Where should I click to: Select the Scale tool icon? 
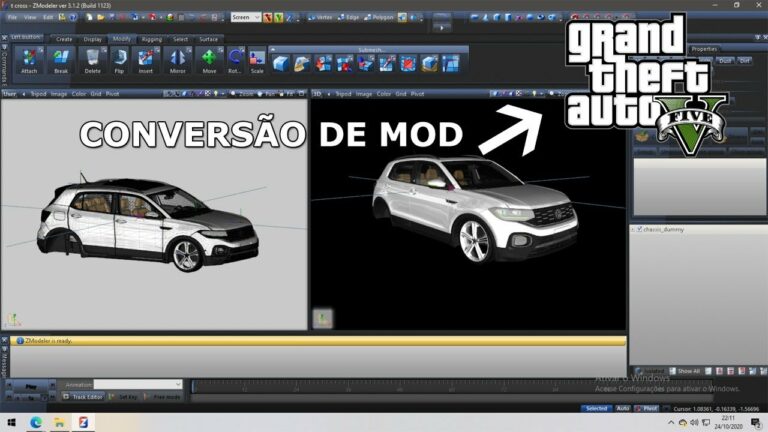coord(257,61)
